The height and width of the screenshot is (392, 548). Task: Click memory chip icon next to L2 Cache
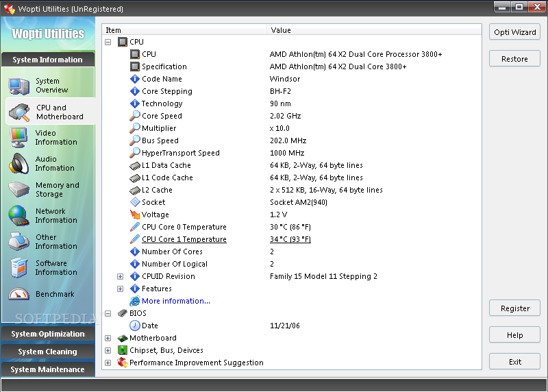(x=135, y=191)
